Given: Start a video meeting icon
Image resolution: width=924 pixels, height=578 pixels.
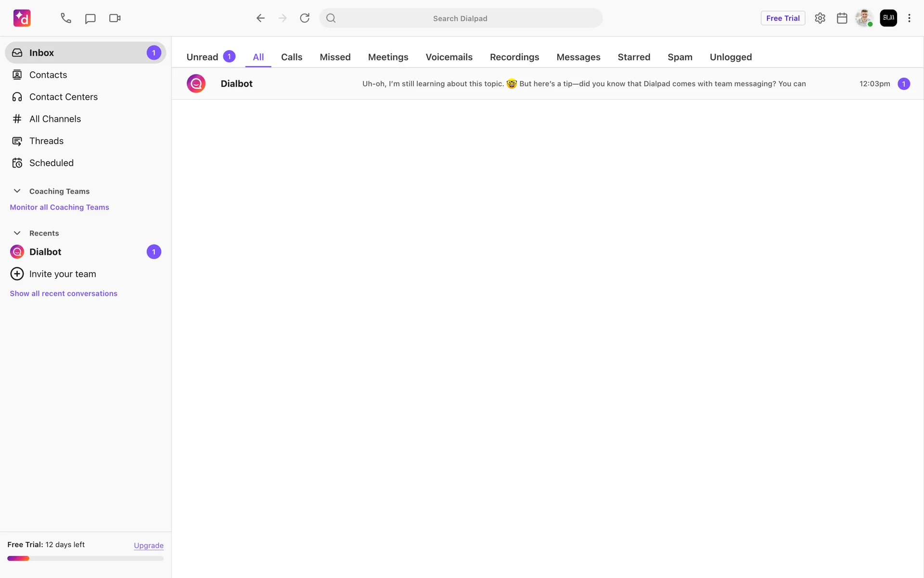Looking at the screenshot, I should pyautogui.click(x=115, y=18).
